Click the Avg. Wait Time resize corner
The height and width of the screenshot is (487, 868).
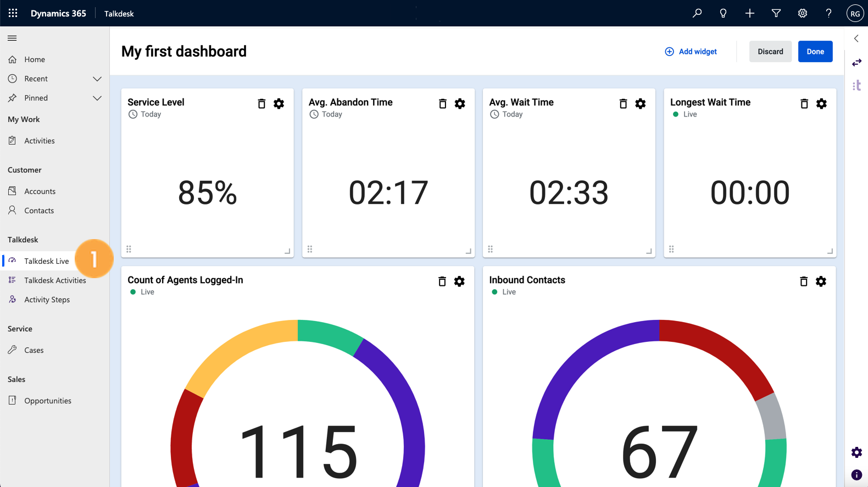(x=649, y=251)
